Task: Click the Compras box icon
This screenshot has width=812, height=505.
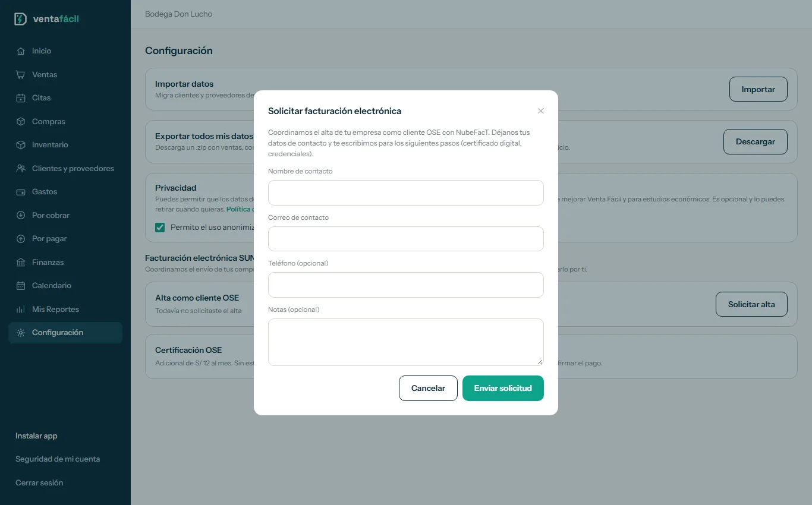Action: click(x=21, y=122)
